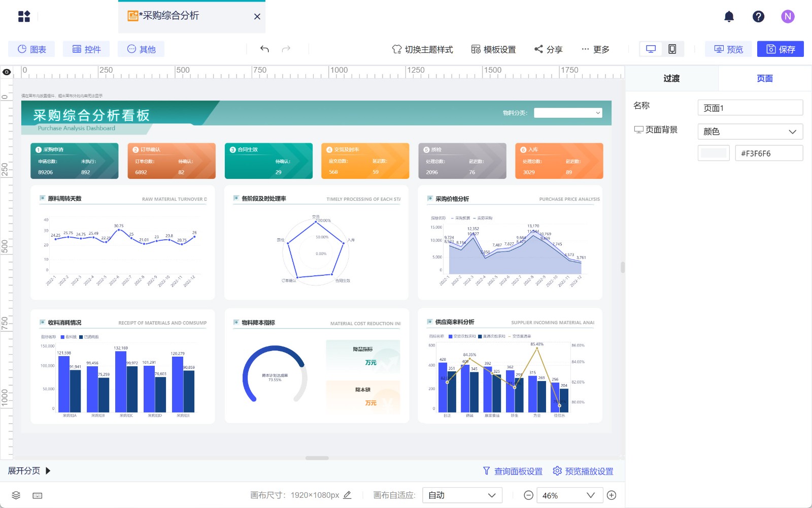Open the 46% zoom level dropdown
The width and height of the screenshot is (812, 508).
coord(569,495)
